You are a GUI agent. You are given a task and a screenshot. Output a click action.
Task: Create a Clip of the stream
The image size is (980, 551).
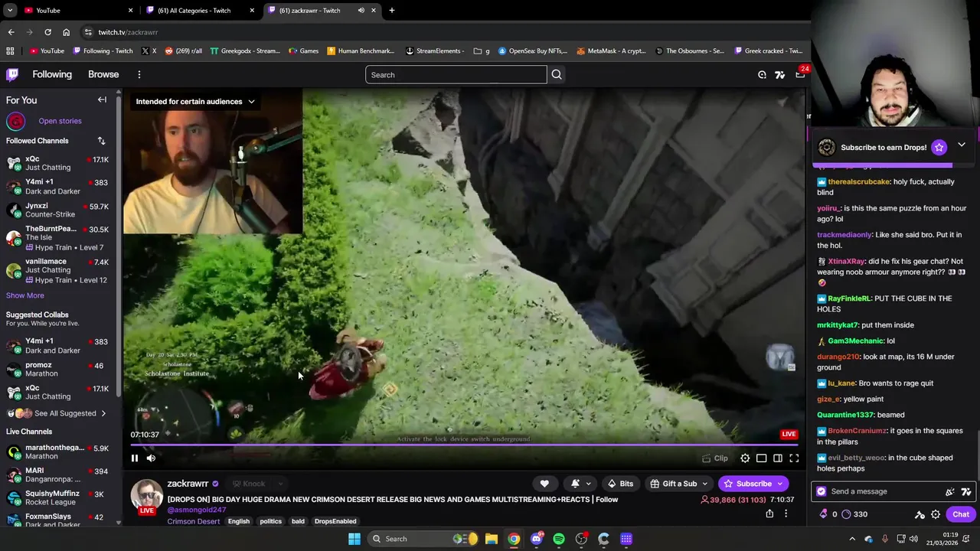715,458
